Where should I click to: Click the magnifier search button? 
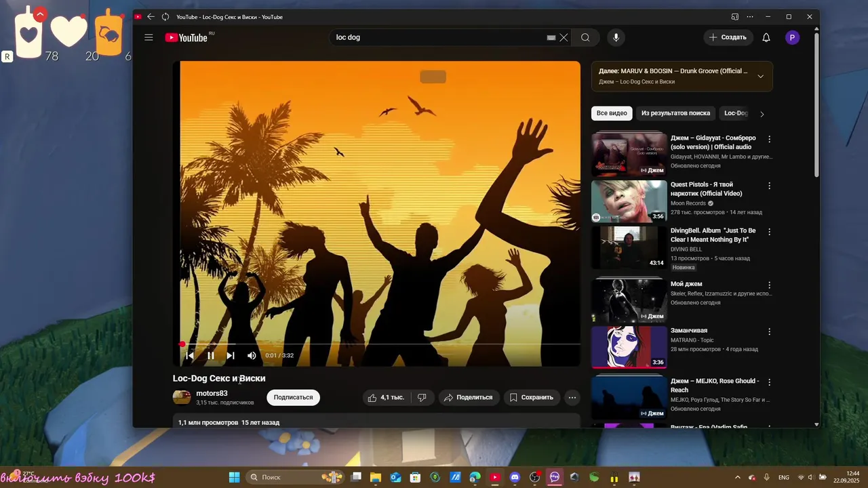(x=585, y=37)
